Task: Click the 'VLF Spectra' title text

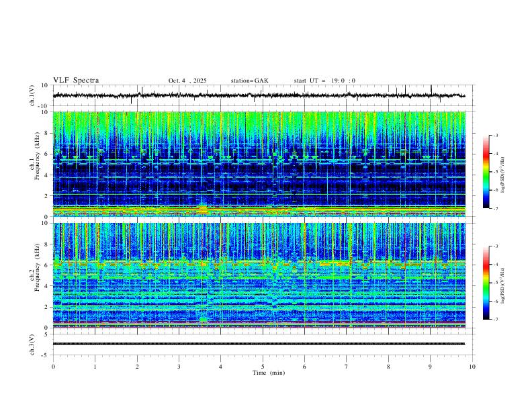Action: pos(76,81)
